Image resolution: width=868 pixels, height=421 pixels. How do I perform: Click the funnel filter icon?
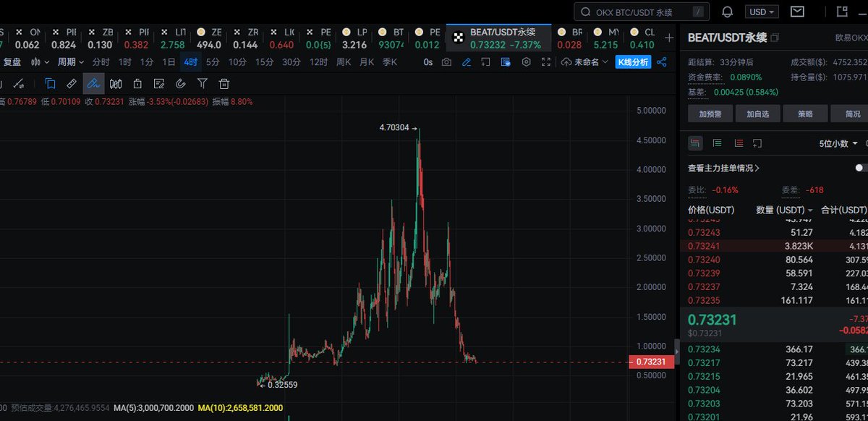[x=203, y=83]
